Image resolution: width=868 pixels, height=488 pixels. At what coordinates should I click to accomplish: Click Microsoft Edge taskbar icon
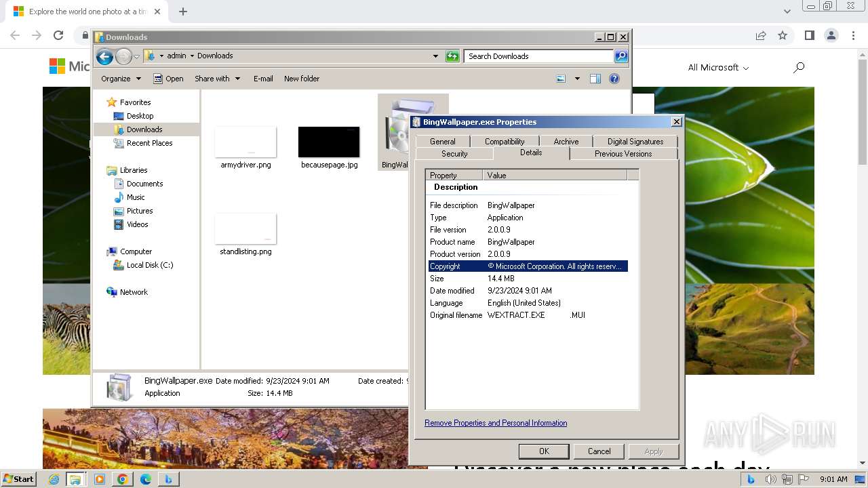[146, 479]
